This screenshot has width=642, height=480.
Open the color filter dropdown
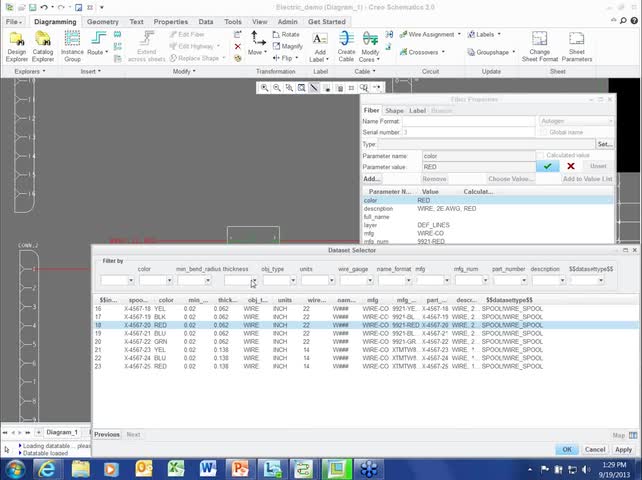click(169, 281)
